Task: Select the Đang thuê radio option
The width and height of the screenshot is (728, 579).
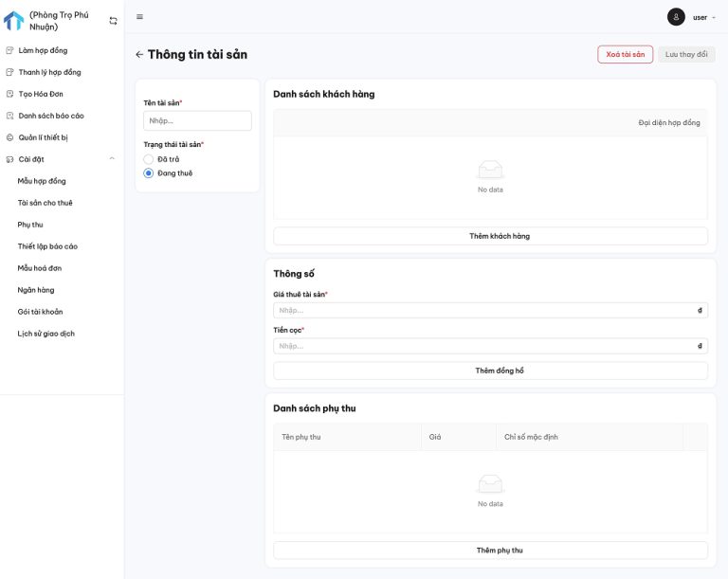Action: tap(149, 173)
